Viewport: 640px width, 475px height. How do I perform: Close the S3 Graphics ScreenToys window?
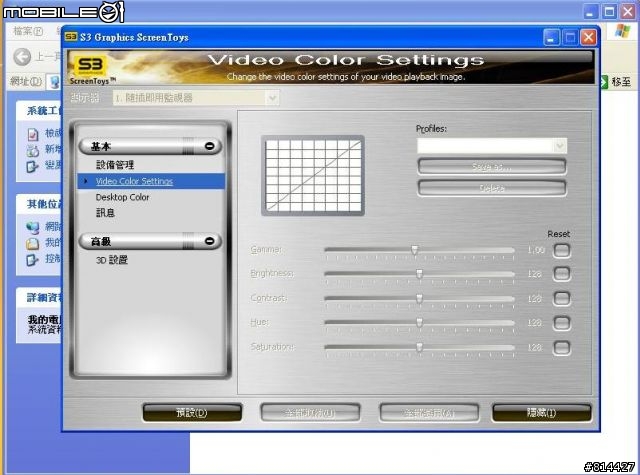point(588,38)
